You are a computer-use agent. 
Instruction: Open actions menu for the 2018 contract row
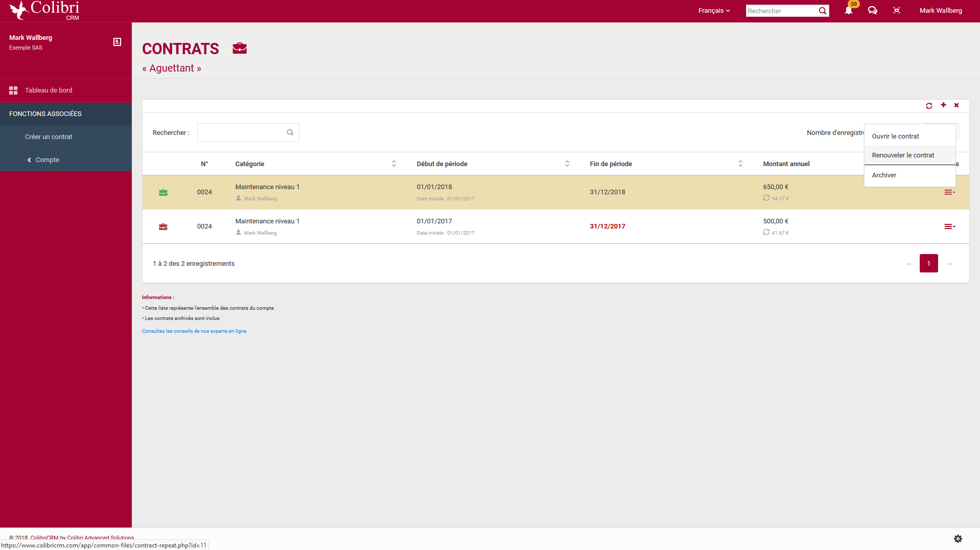point(949,192)
